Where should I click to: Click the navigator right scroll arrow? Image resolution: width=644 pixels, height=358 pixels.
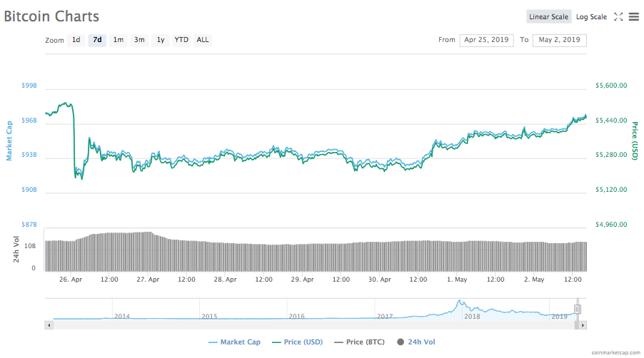[583, 325]
